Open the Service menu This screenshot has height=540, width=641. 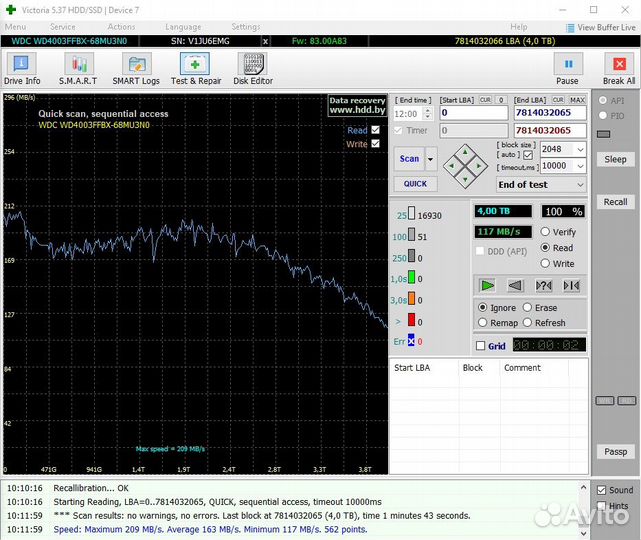pos(62,27)
